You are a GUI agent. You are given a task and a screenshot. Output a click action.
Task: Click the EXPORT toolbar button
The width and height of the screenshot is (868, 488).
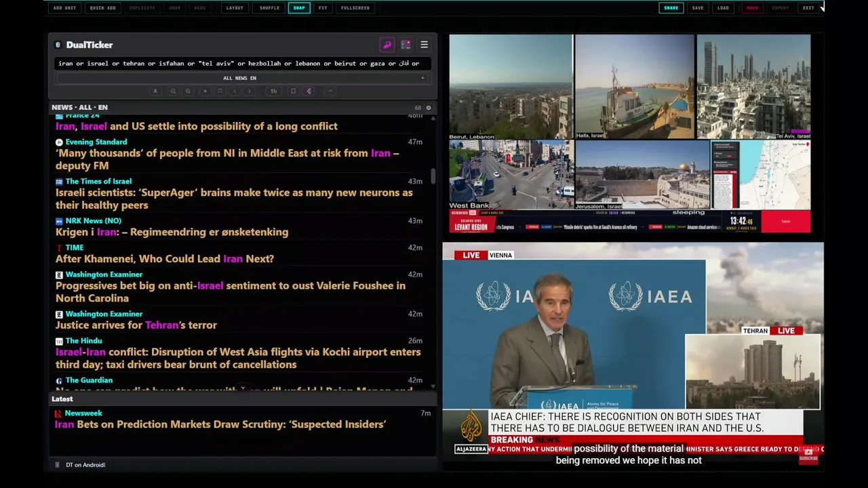[781, 8]
